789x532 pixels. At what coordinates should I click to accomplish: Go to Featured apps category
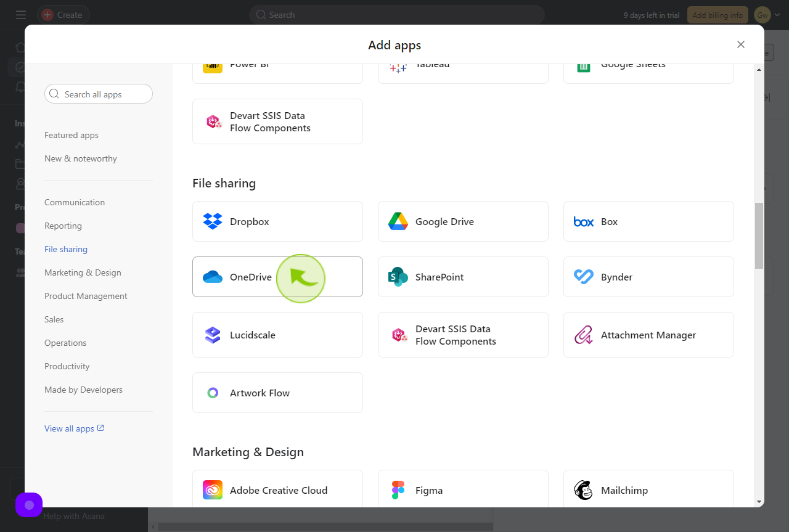[72, 135]
